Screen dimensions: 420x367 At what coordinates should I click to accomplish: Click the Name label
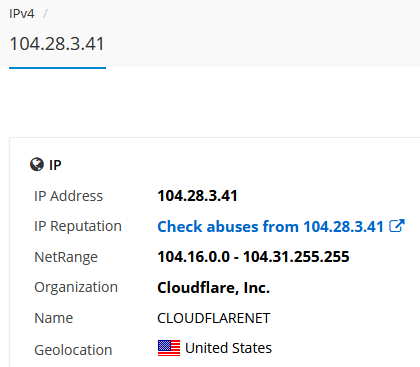tap(54, 318)
